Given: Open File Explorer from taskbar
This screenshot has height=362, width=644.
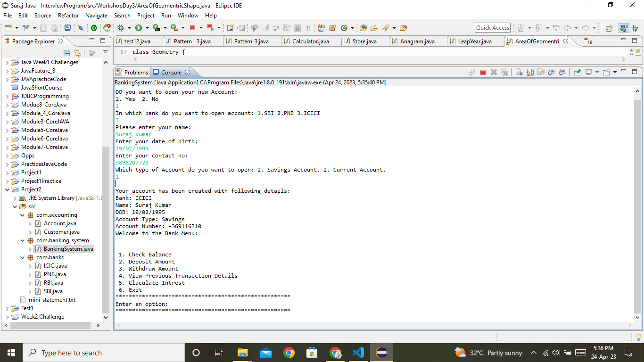Looking at the screenshot, I should 242,353.
